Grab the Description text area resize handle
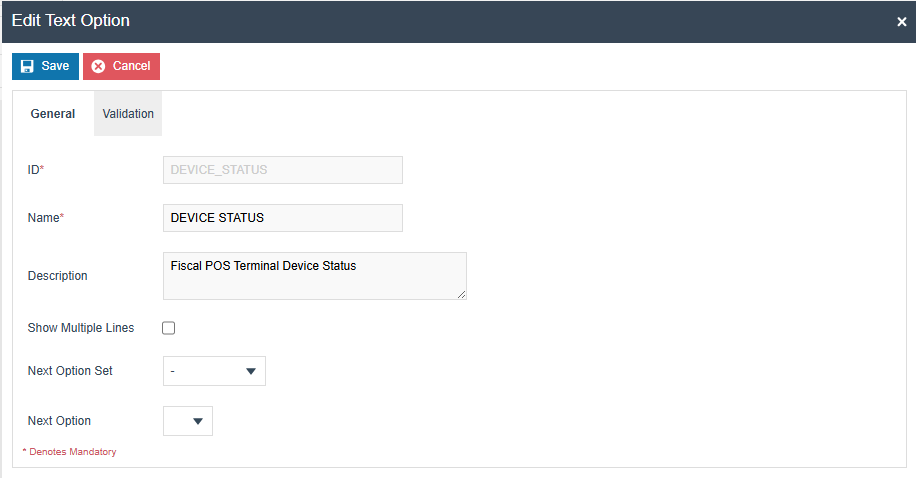Viewport: 916px width, 478px height. [x=461, y=294]
